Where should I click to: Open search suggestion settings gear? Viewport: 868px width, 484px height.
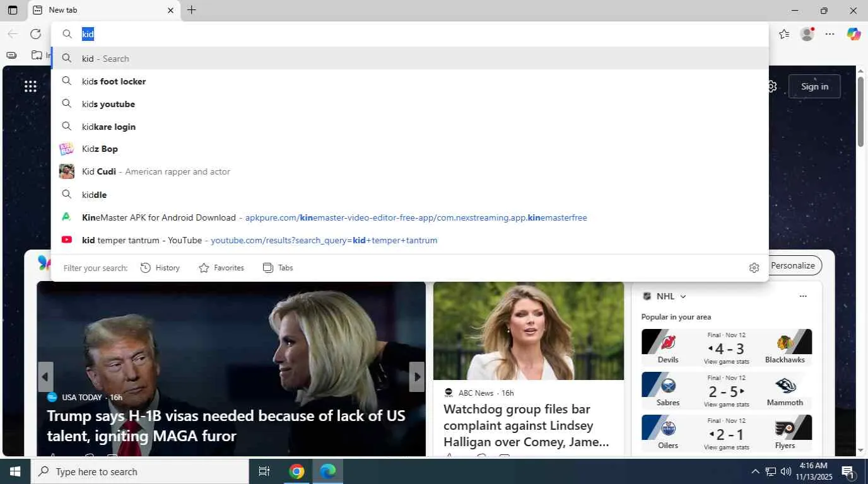point(754,268)
